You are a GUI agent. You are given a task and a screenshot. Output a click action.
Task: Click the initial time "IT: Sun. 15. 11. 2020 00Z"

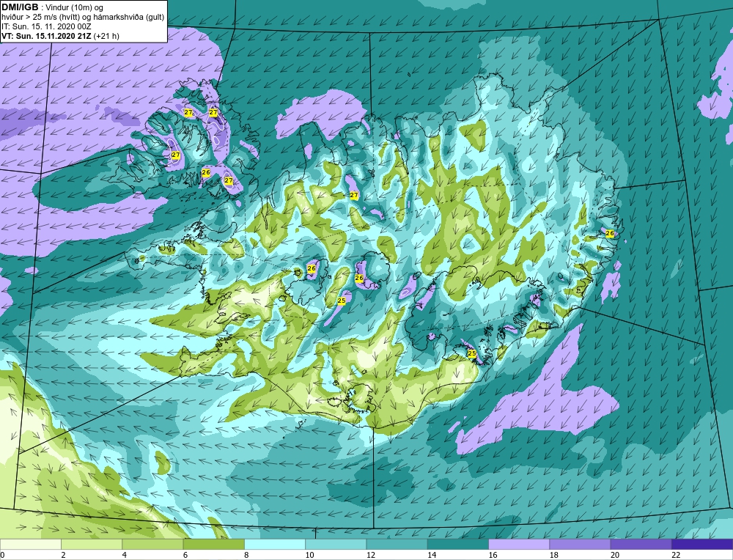pyautogui.click(x=45, y=26)
